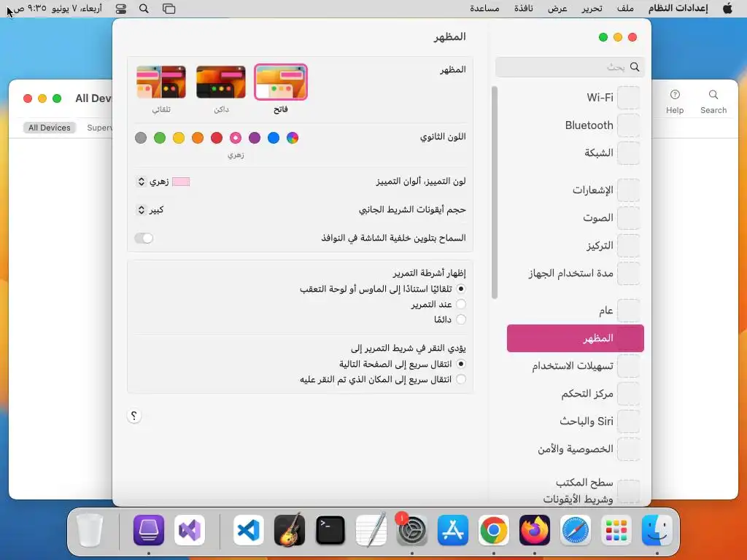Open Launchpad in the Dock
This screenshot has height=560, width=747.
coord(616,530)
